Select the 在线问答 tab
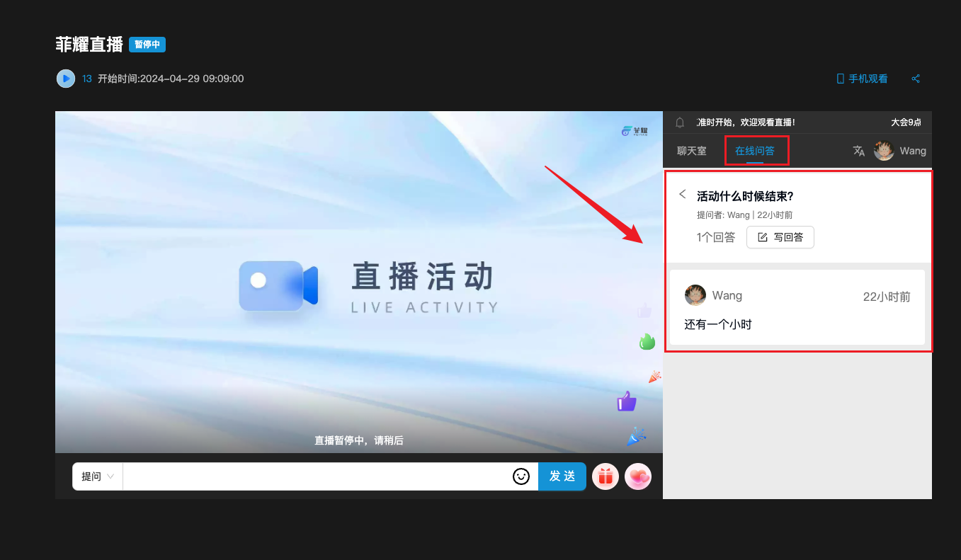 [755, 151]
